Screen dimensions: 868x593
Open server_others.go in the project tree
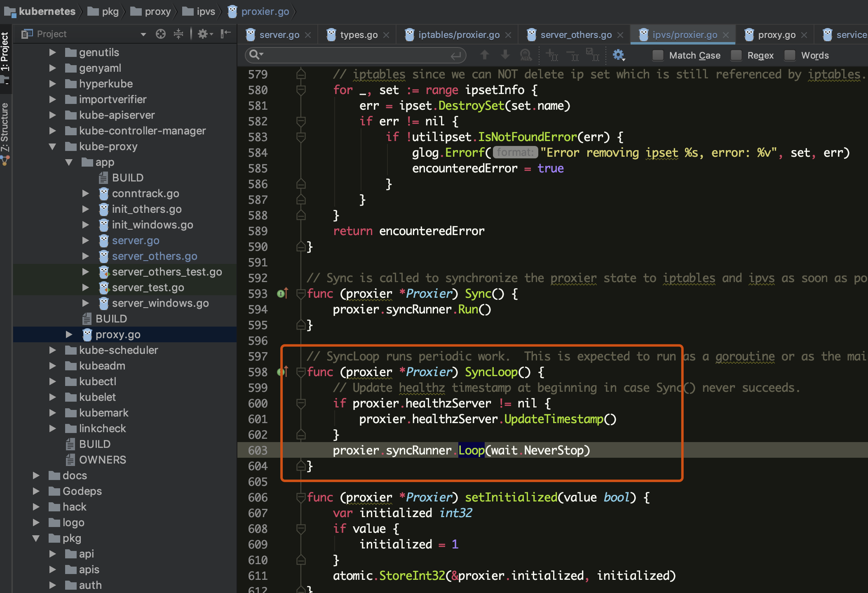point(154,256)
